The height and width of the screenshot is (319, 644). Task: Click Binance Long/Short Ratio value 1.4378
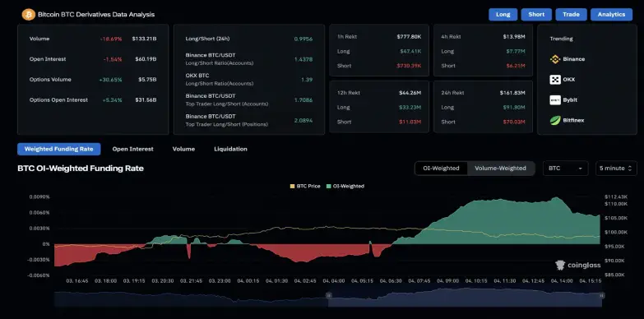[303, 59]
